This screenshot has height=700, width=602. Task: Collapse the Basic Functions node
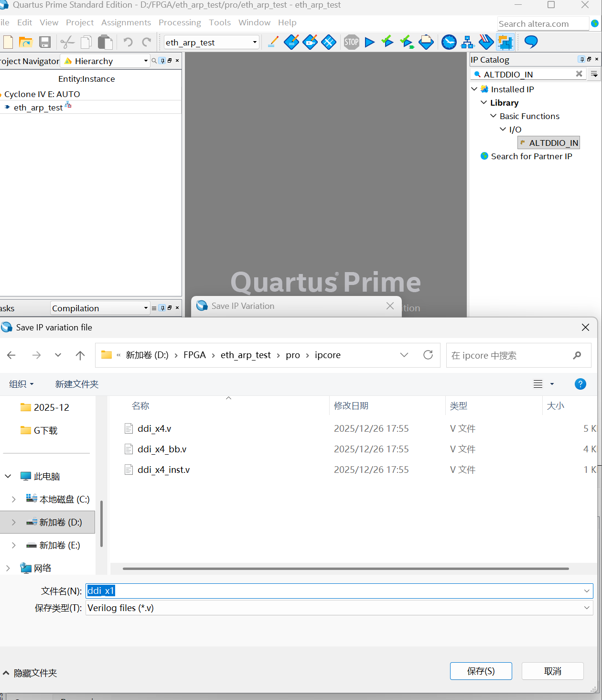click(x=494, y=116)
